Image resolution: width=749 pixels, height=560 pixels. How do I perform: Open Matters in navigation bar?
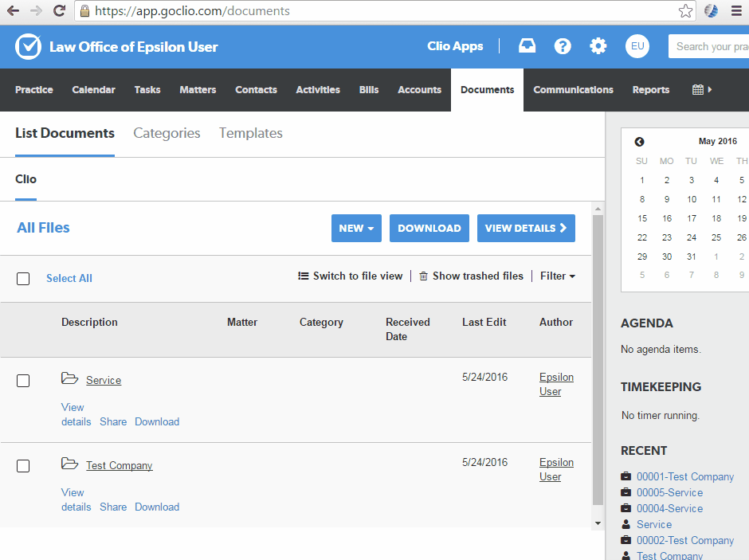point(198,90)
